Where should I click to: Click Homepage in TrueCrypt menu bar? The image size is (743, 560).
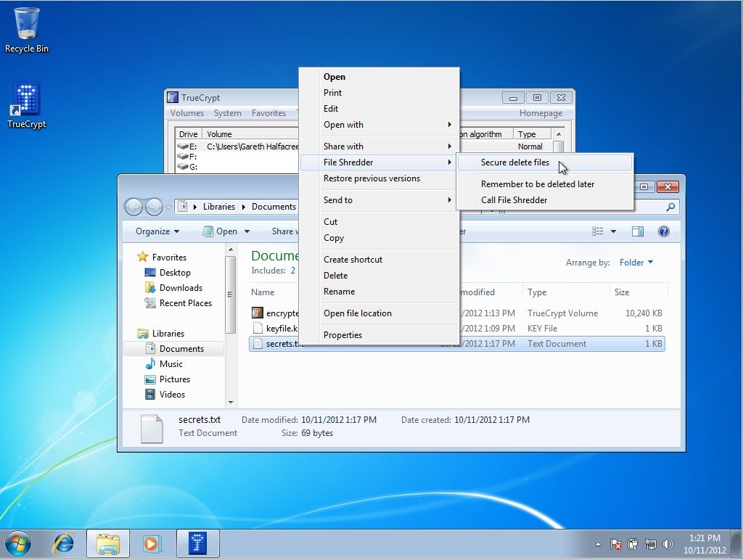(x=541, y=113)
